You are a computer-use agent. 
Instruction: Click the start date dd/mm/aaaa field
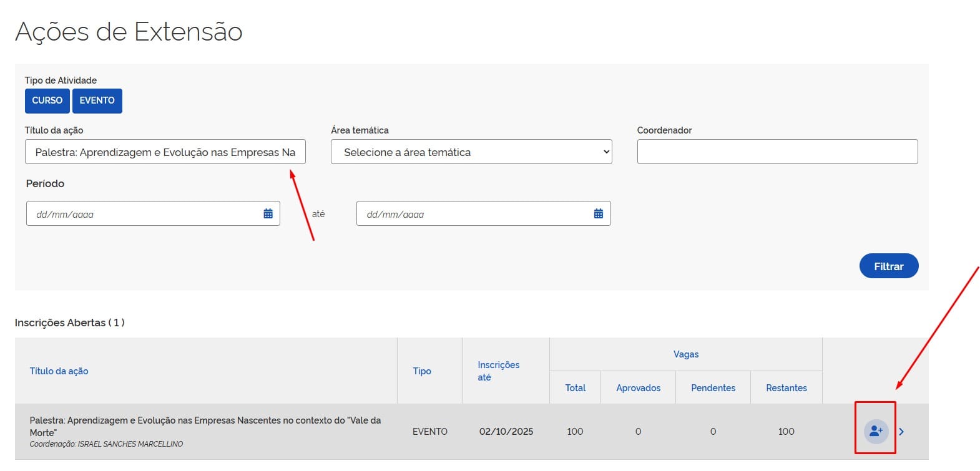144,214
